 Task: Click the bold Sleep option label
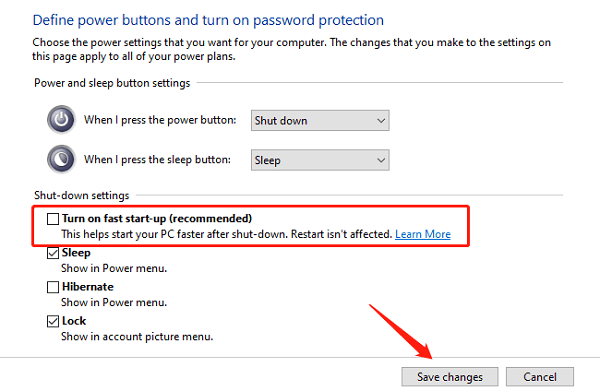click(x=76, y=253)
